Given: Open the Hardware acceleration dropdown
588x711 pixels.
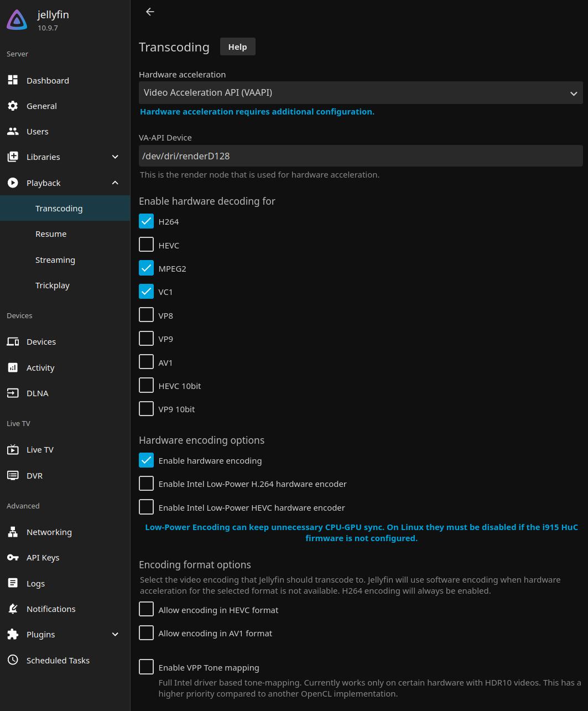Looking at the screenshot, I should 360,93.
